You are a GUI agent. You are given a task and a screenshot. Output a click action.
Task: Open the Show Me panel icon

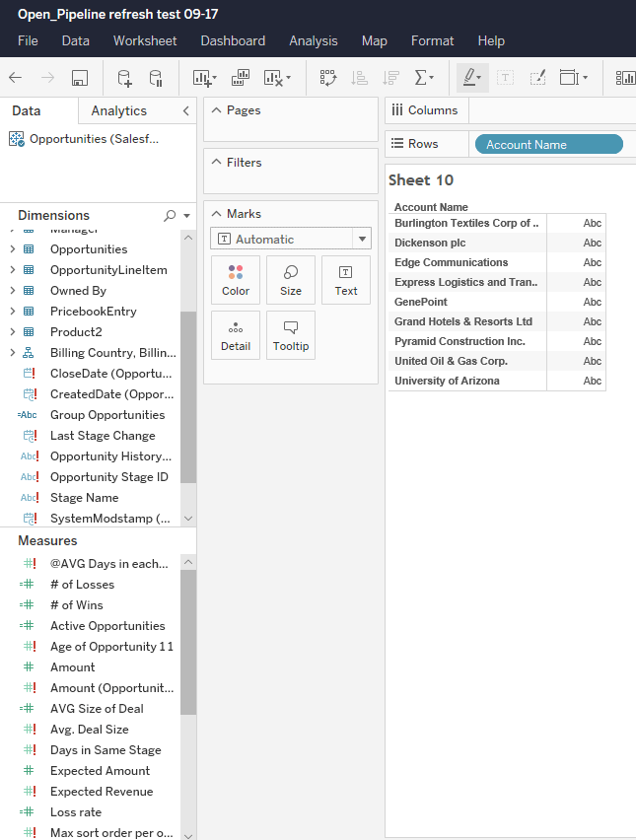point(625,77)
